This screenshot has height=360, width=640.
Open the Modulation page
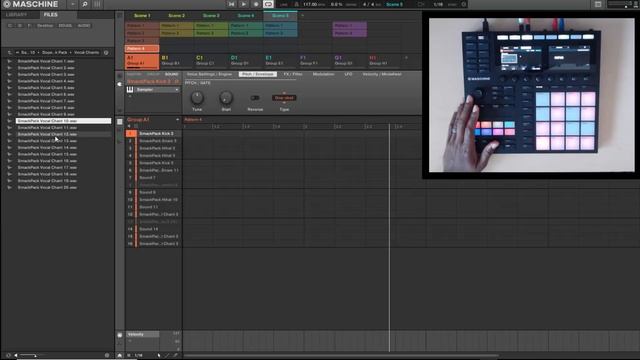(x=323, y=74)
